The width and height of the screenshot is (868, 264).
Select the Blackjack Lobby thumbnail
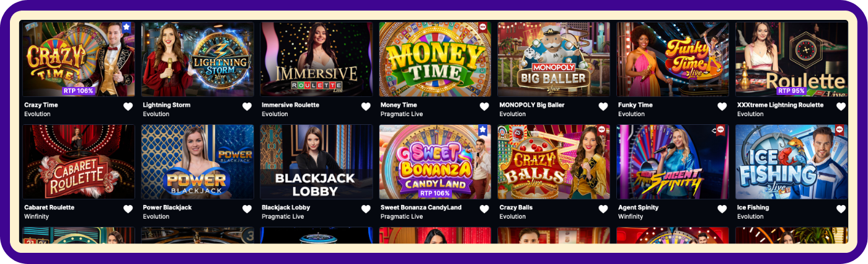tap(316, 162)
